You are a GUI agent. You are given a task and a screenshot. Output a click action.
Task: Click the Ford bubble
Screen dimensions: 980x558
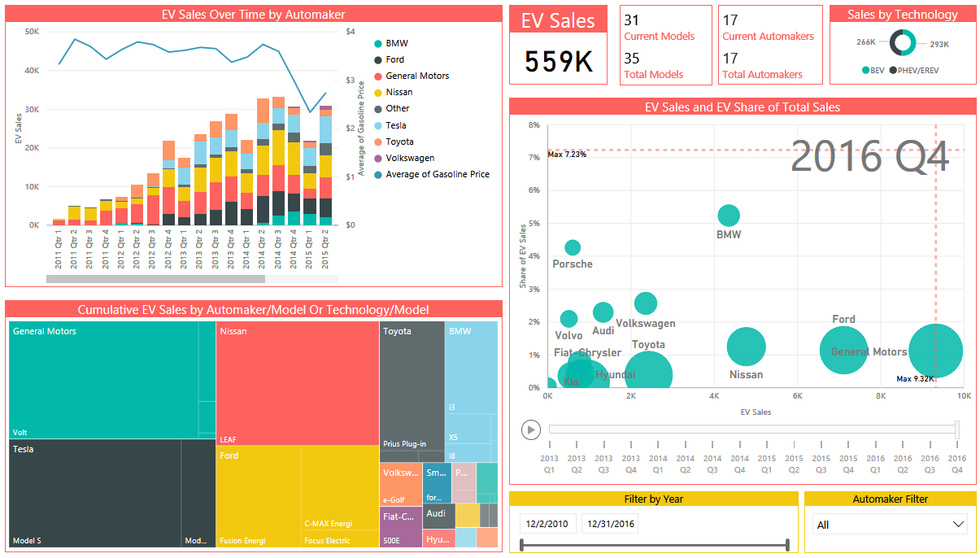844,350
